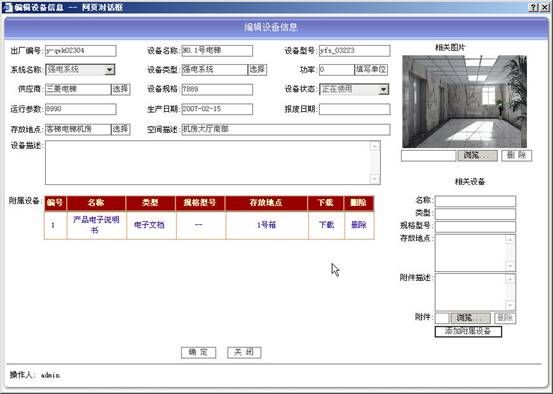Click the 报废日期 input field

point(355,109)
